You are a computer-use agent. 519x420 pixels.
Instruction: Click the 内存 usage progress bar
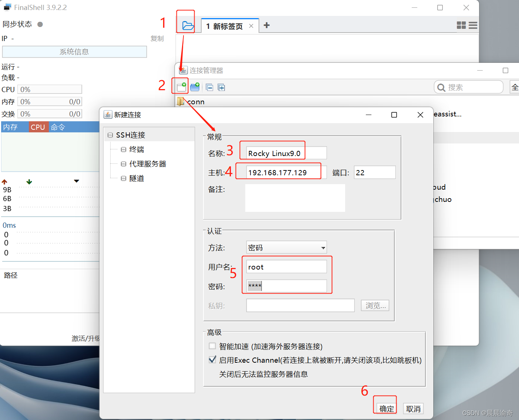[50, 102]
